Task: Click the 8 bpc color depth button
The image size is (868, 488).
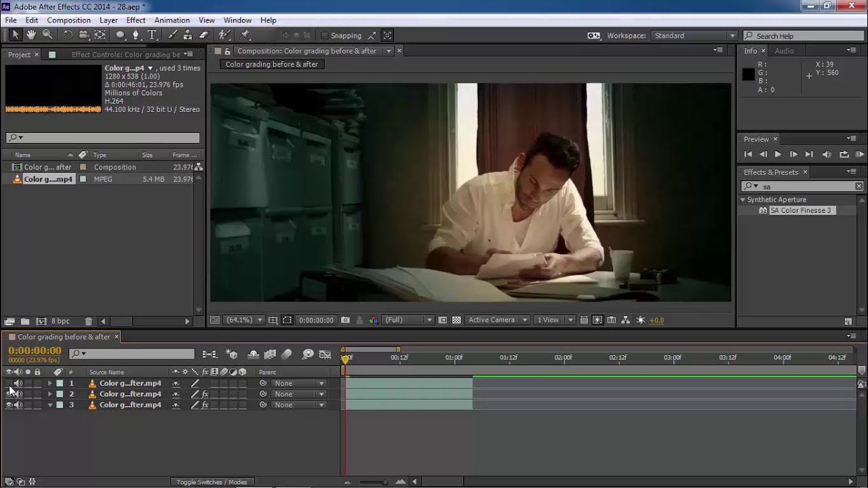Action: tap(61, 321)
